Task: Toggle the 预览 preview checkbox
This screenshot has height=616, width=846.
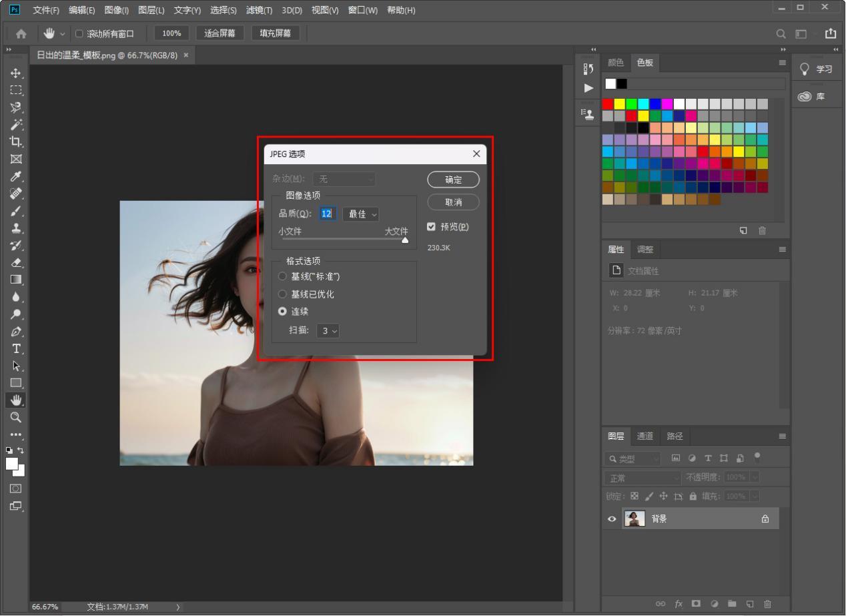Action: click(431, 227)
